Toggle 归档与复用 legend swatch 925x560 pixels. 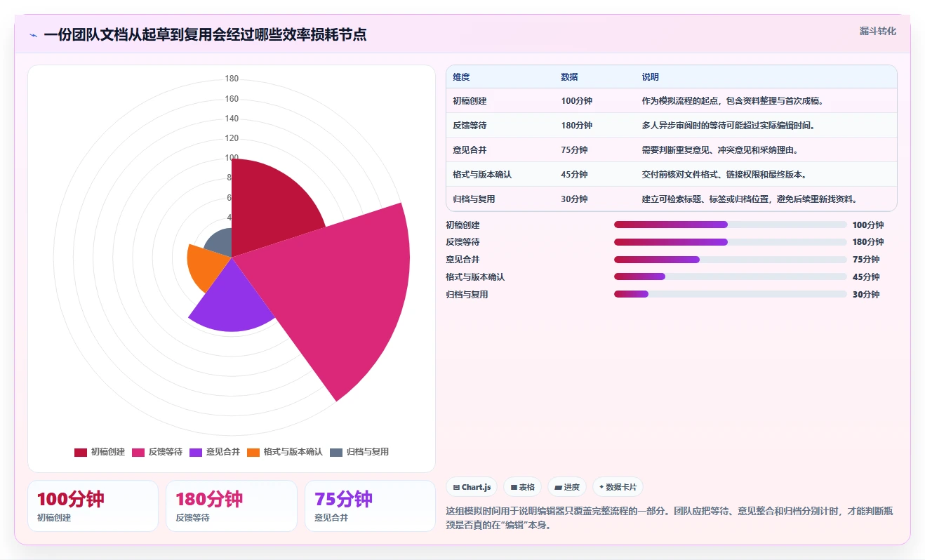pyautogui.click(x=336, y=452)
